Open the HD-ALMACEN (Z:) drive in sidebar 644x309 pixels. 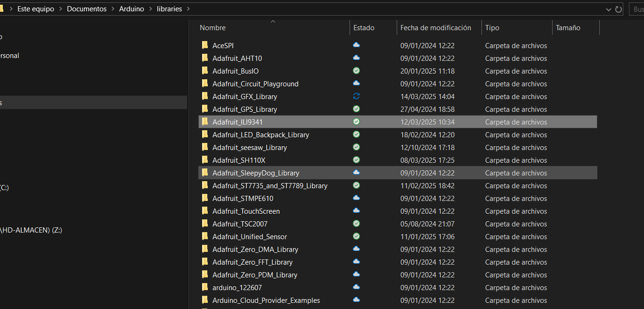click(31, 230)
